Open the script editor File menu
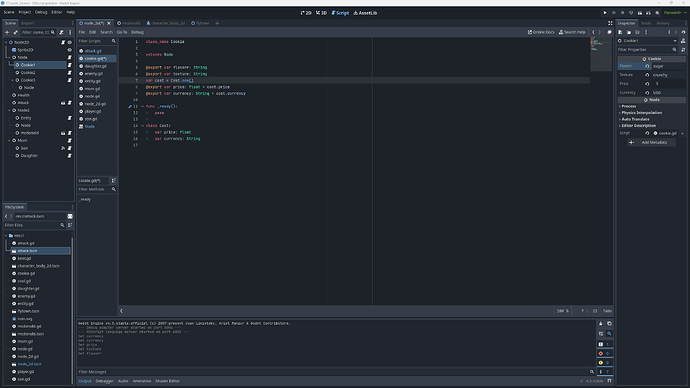690x388 pixels. click(82, 32)
